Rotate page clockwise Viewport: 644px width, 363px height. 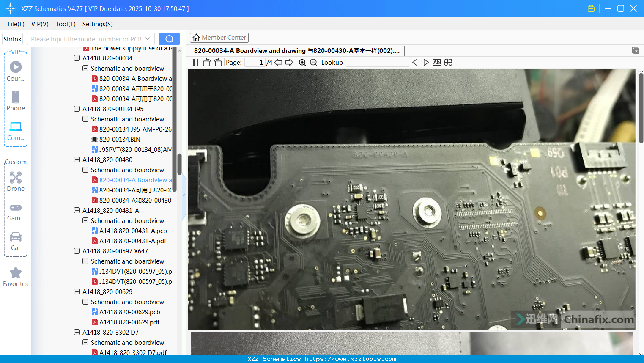click(218, 63)
